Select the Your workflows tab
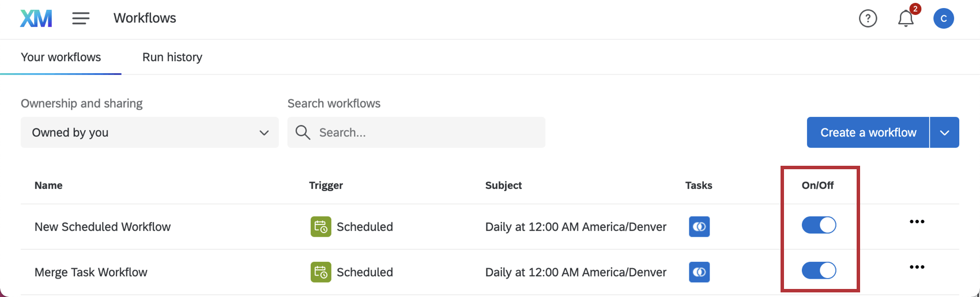Screen dimensions: 980x297 [x=61, y=57]
